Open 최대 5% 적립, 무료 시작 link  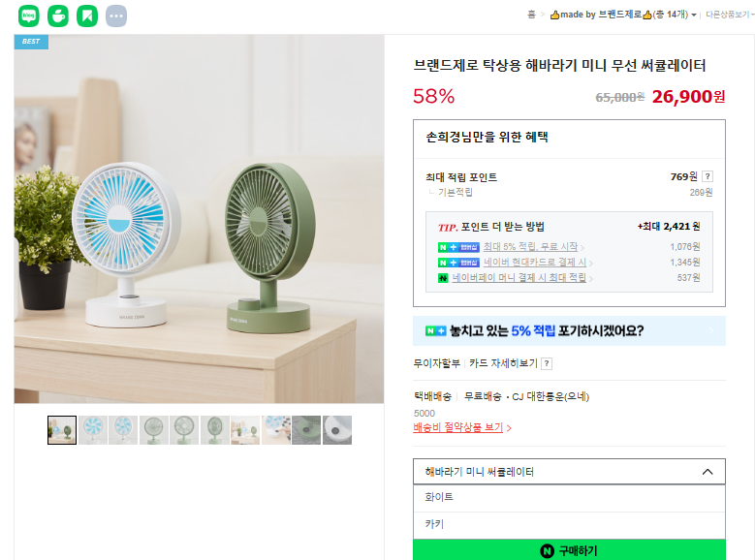click(x=530, y=246)
